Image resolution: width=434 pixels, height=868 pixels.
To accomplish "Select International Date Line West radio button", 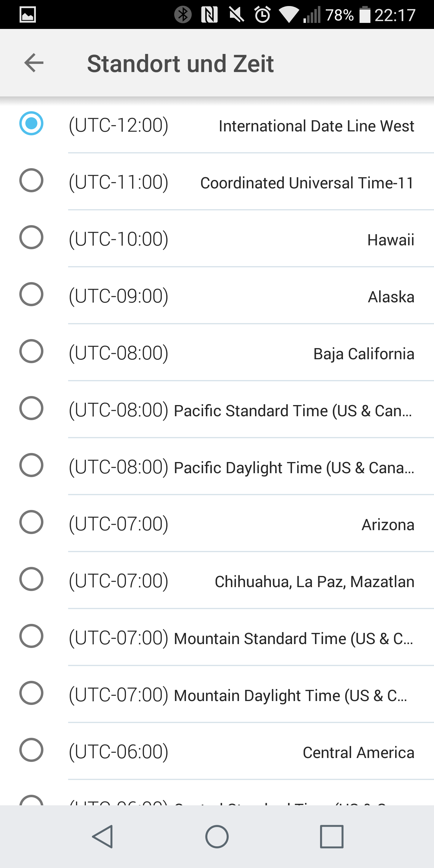I will 31,123.
